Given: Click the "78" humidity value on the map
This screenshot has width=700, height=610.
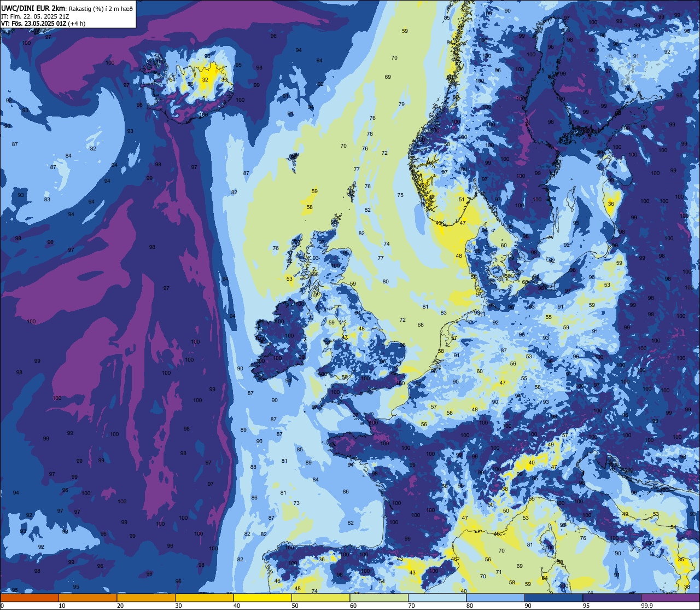Looking at the screenshot, I should (x=370, y=134).
